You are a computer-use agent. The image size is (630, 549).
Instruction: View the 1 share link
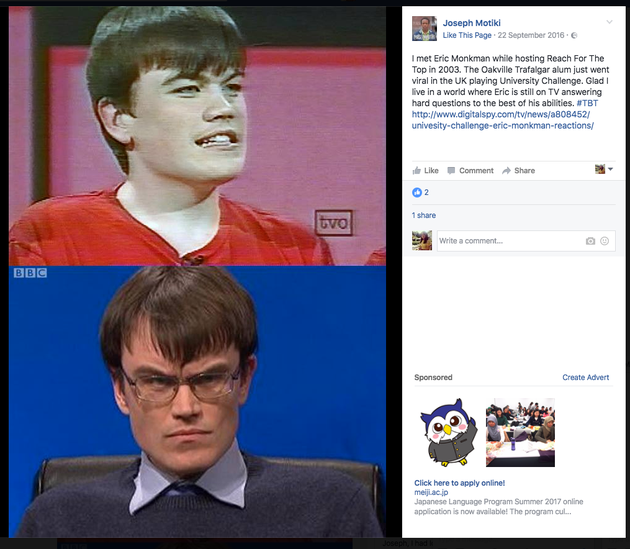click(423, 215)
